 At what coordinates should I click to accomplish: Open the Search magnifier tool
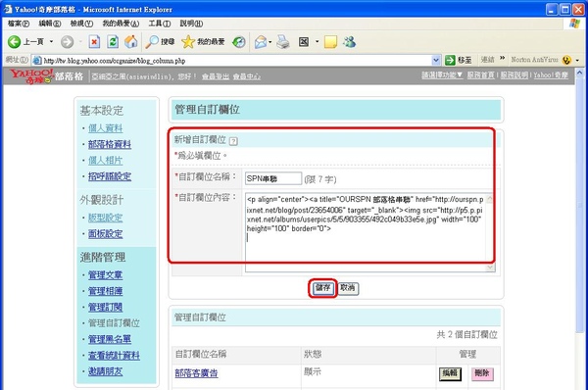click(x=160, y=41)
